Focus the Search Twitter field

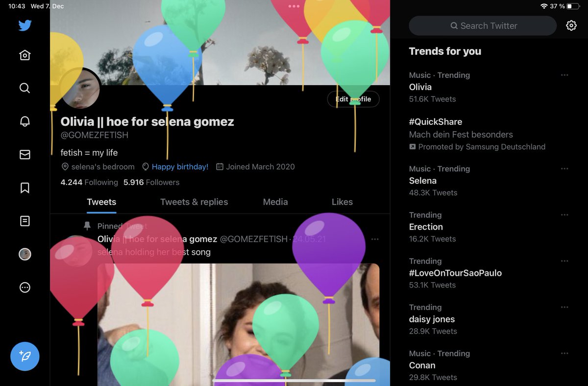(x=483, y=25)
